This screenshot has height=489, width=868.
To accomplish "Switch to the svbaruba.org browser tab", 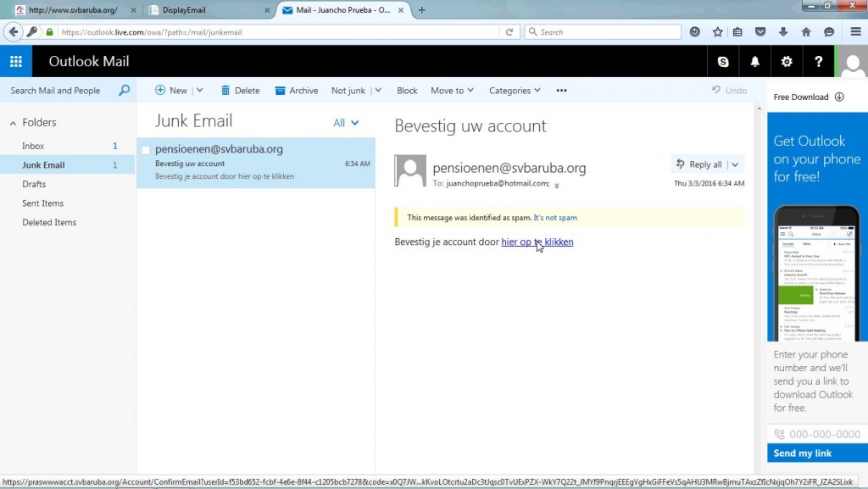I will [x=73, y=10].
